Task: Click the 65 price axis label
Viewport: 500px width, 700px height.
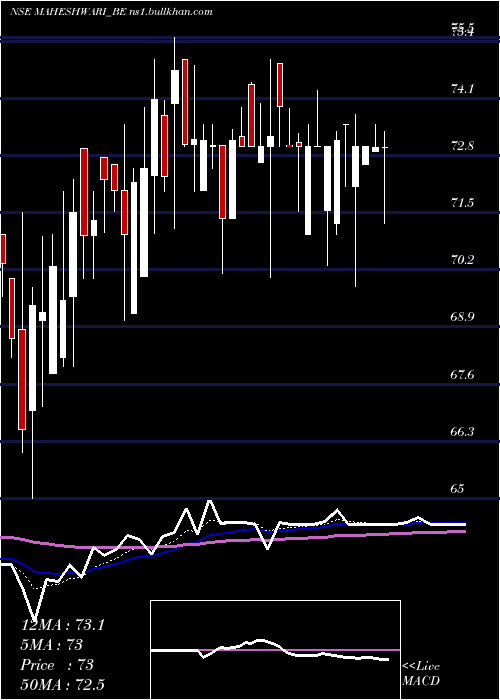Action: pos(457,488)
